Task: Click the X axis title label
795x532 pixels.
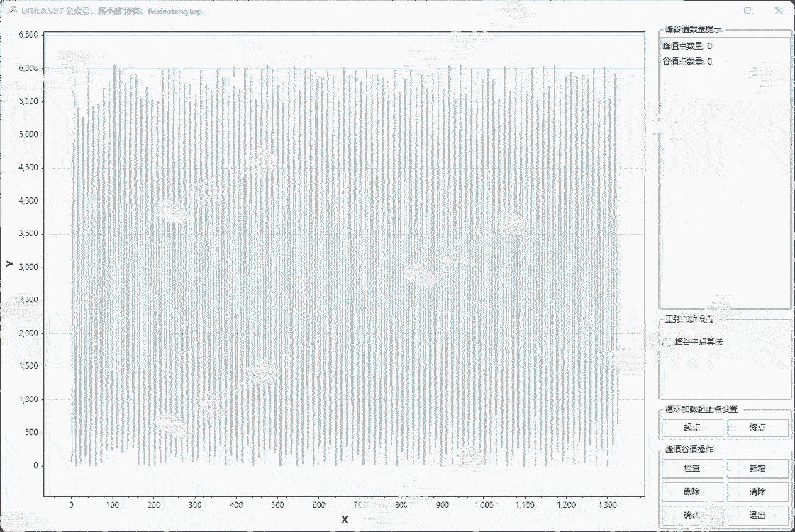Action: tap(345, 520)
